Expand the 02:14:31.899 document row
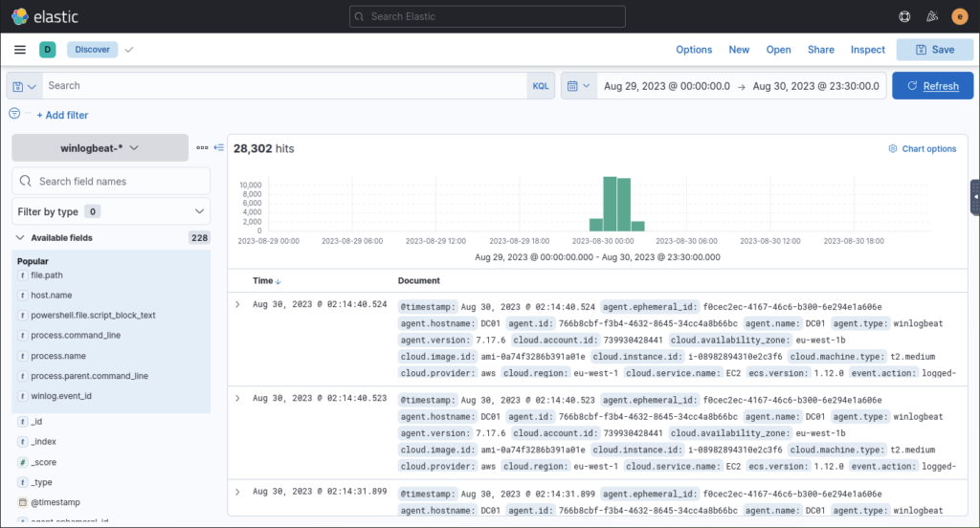The image size is (980, 528). pyautogui.click(x=237, y=492)
